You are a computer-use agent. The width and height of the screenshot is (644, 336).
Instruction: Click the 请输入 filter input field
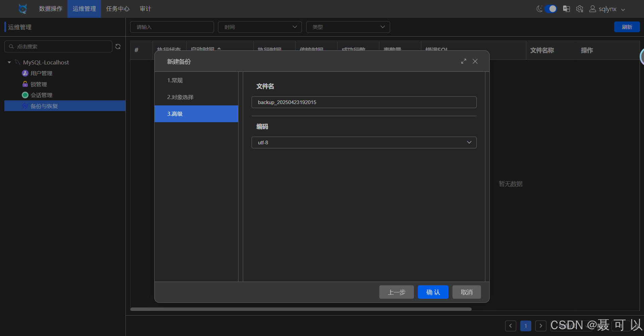tap(172, 27)
